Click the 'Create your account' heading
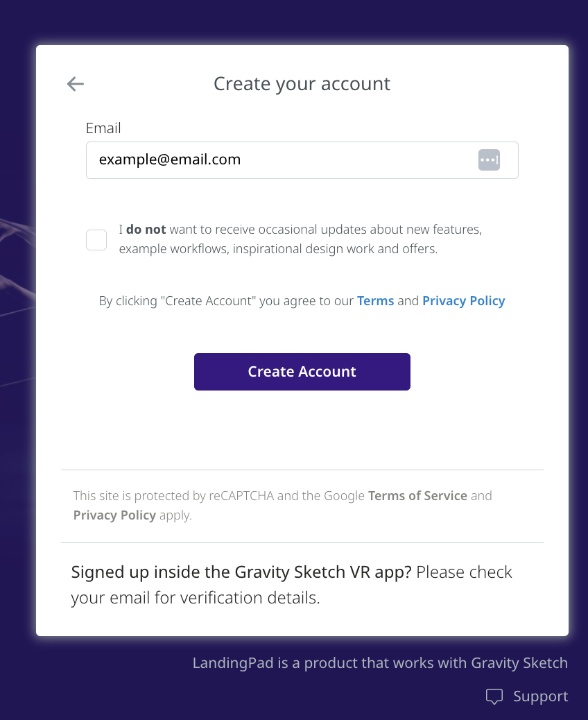 tap(302, 84)
